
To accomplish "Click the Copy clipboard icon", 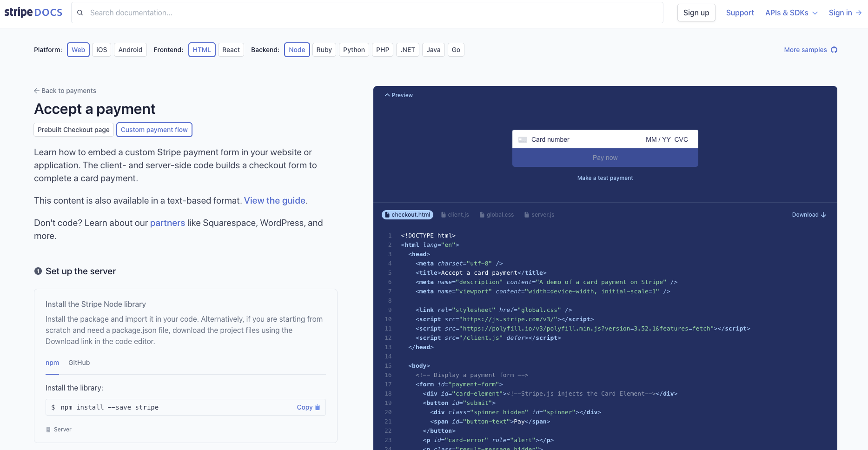I will [318, 407].
